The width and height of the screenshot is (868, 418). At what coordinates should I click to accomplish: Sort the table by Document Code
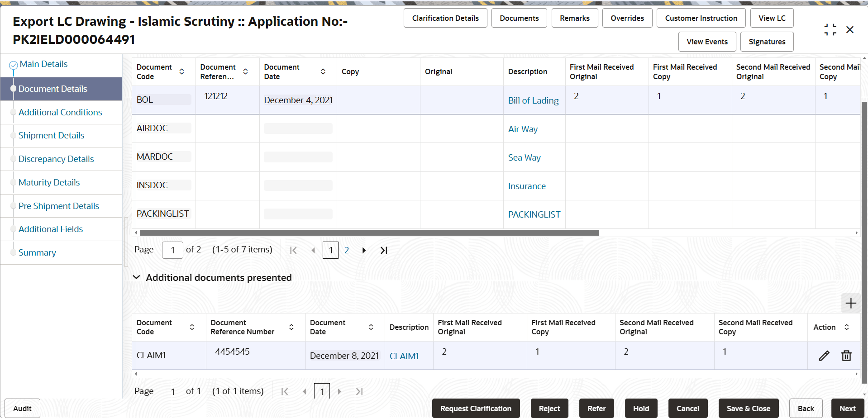(182, 71)
